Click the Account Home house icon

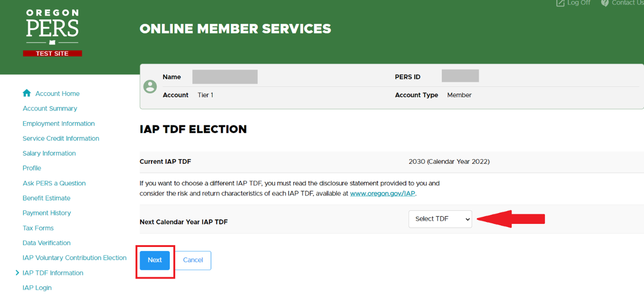point(27,93)
